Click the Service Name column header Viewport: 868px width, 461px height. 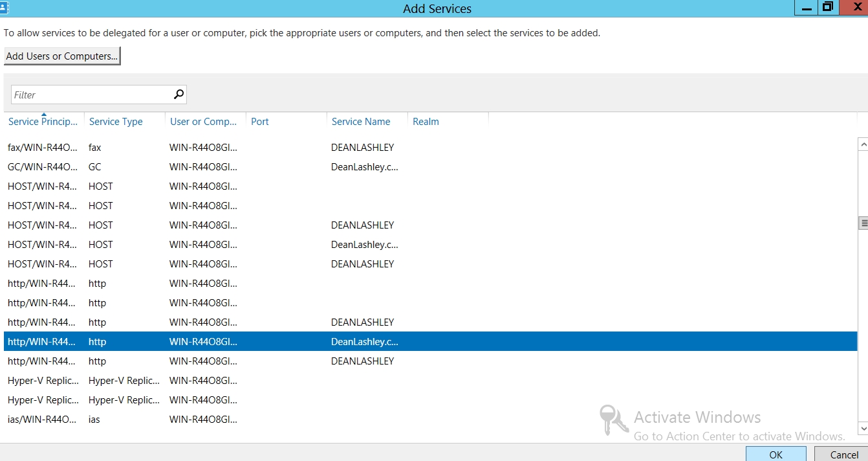(361, 122)
